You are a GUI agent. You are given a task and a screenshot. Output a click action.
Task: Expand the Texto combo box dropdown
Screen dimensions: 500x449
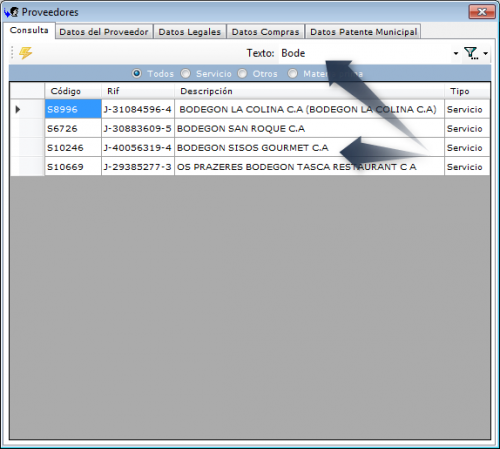pyautogui.click(x=456, y=53)
